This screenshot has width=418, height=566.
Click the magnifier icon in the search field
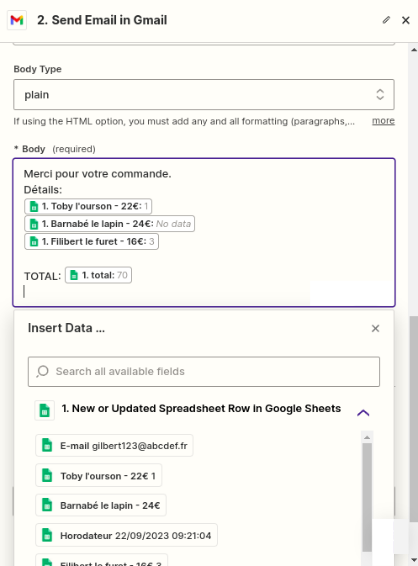tap(42, 371)
